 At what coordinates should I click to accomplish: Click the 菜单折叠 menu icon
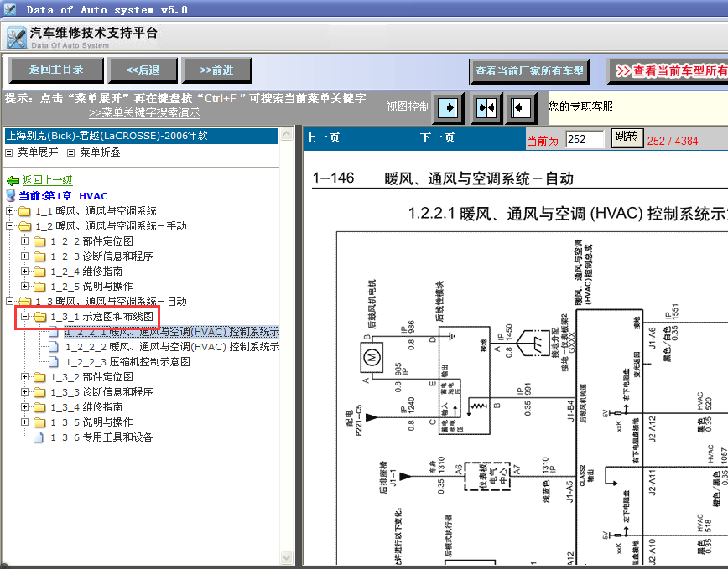pos(70,153)
